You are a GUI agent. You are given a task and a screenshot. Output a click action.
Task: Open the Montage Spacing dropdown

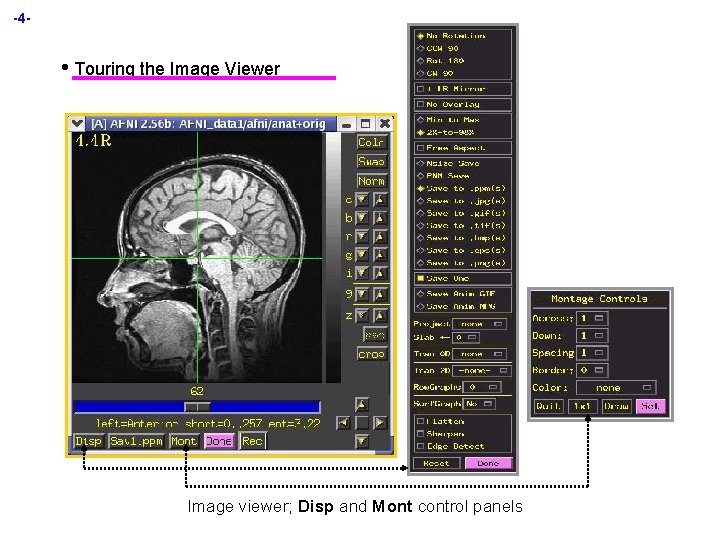tap(593, 353)
